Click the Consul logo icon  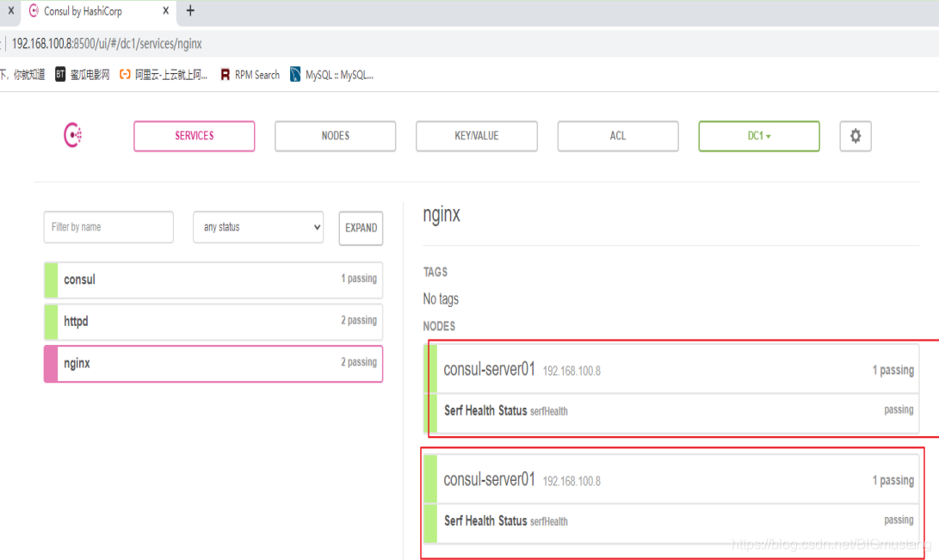click(x=72, y=135)
